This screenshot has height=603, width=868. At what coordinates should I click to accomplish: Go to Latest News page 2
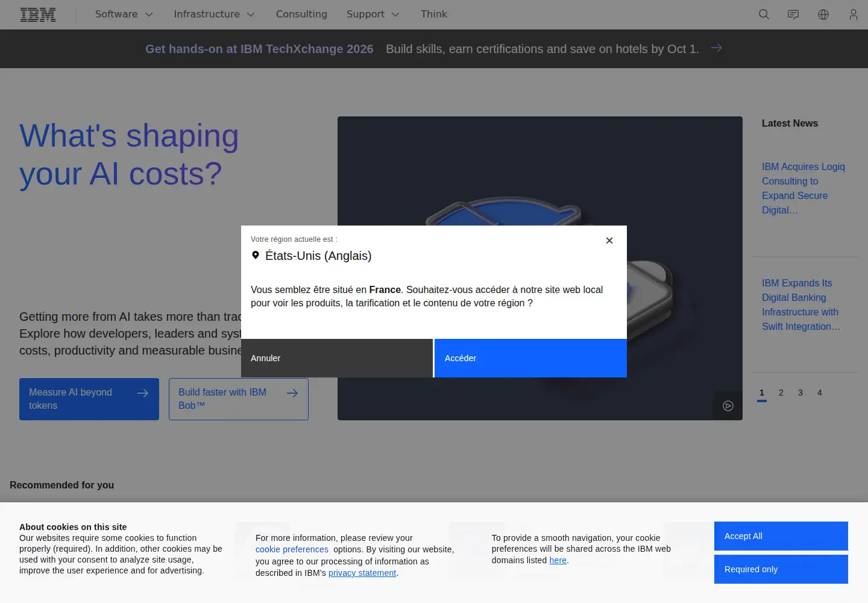click(781, 393)
